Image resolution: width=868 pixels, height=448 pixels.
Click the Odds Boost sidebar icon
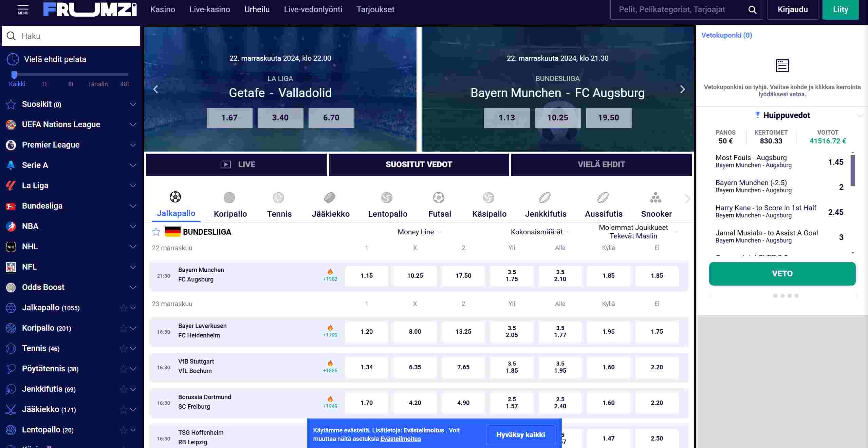tap(11, 287)
